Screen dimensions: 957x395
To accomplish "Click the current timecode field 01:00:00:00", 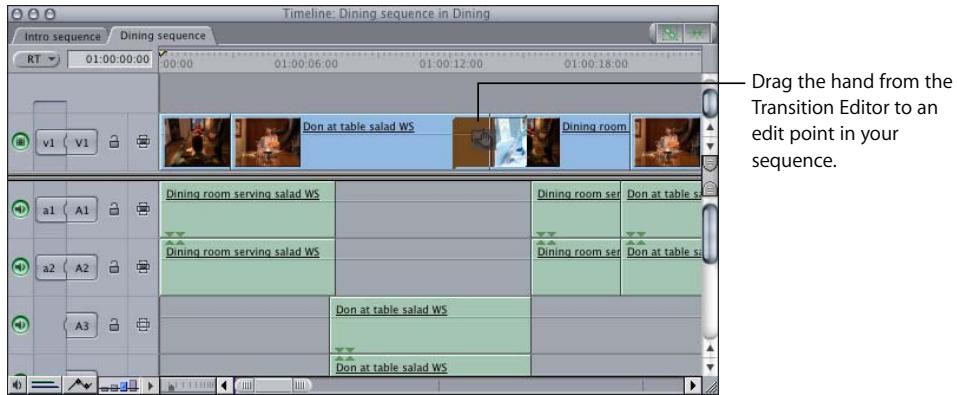I will pyautogui.click(x=110, y=59).
